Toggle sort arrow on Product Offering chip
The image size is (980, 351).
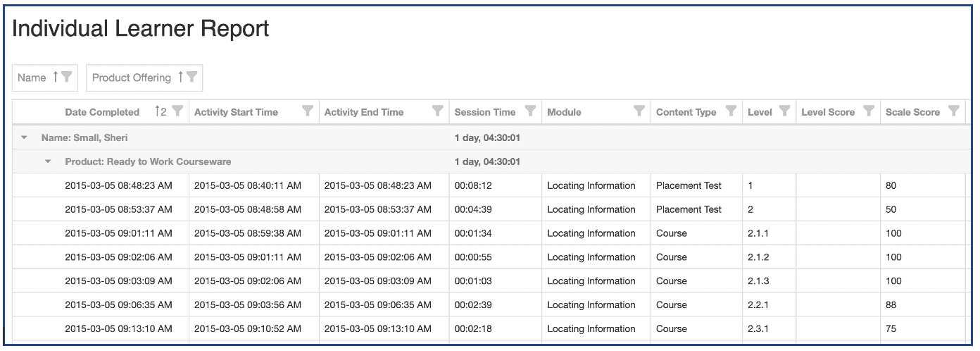180,78
